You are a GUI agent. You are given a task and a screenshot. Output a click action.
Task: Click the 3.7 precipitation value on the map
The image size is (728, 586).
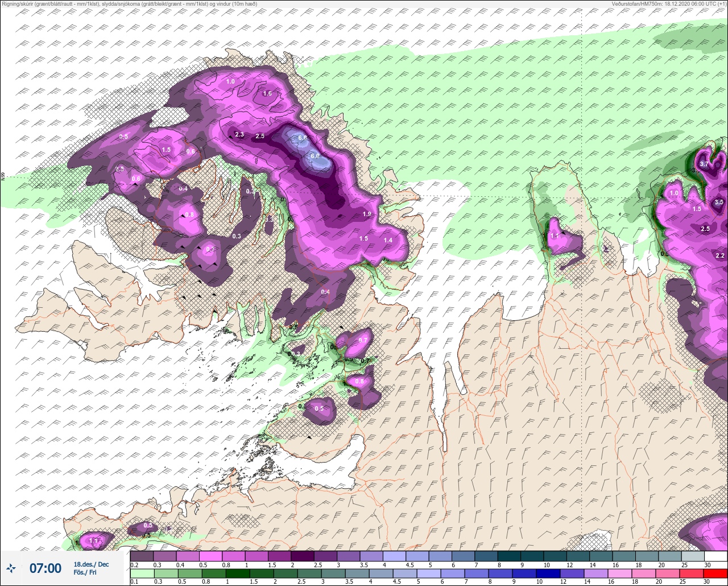[x=704, y=164]
